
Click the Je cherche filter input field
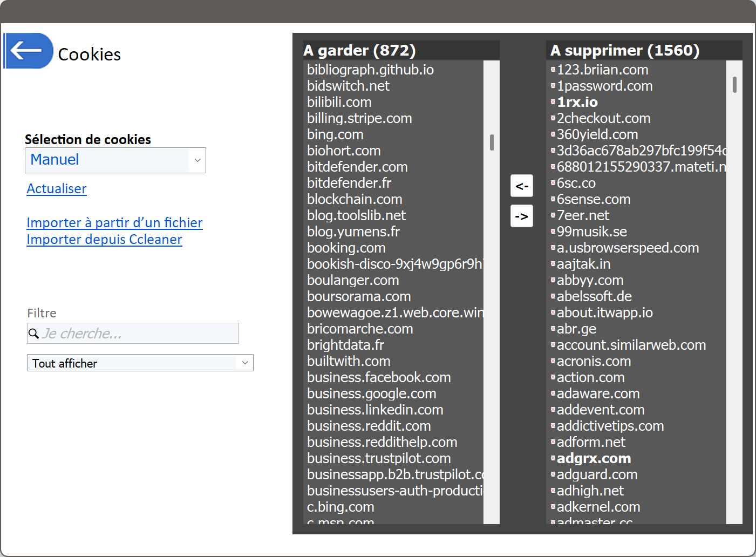[139, 334]
